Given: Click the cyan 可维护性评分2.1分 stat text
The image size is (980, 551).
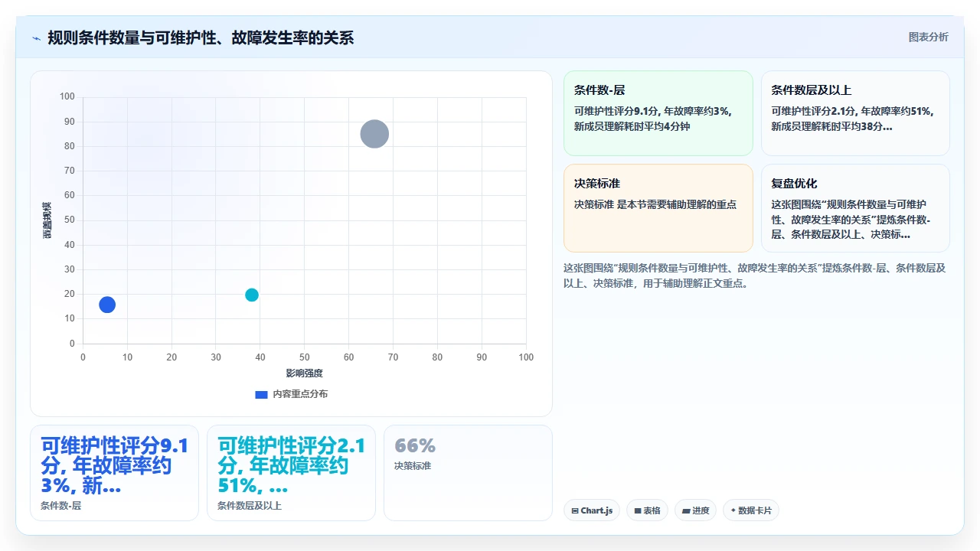Looking at the screenshot, I should (x=292, y=465).
